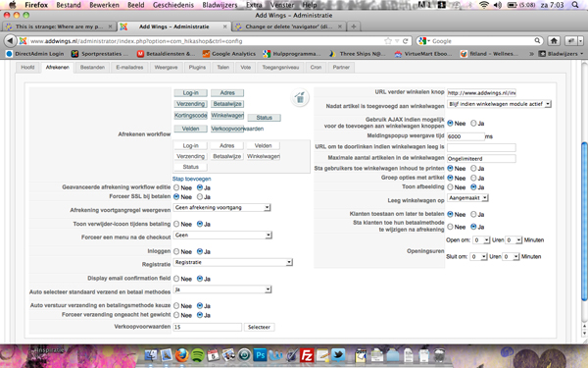Open the Calendar icon in the dock
The height and width of the screenshot is (368, 588).
[x=214, y=355]
